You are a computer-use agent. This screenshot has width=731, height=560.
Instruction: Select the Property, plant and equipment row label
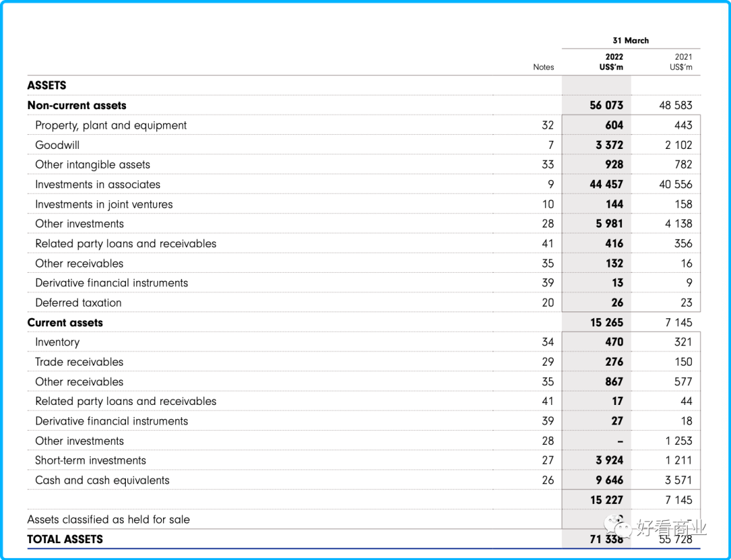coord(111,125)
